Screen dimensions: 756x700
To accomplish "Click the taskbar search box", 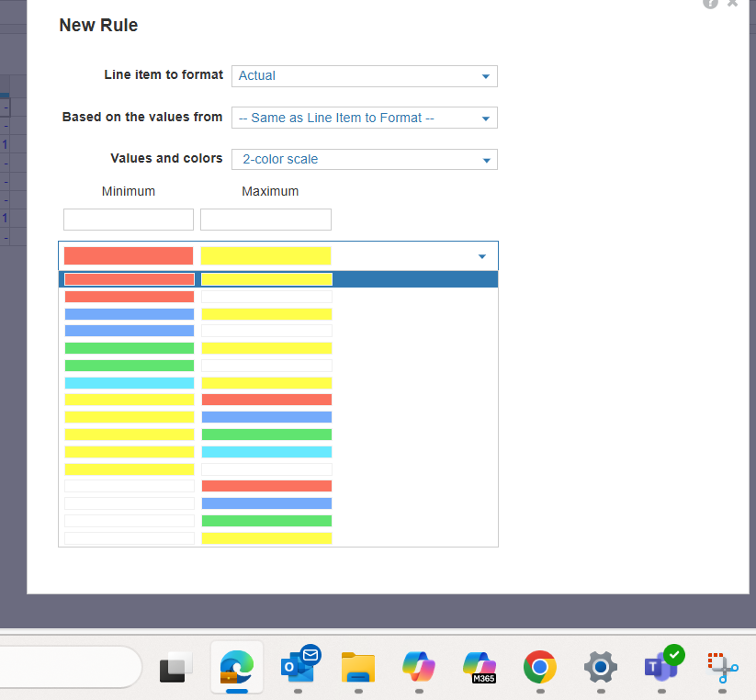I will (70, 667).
